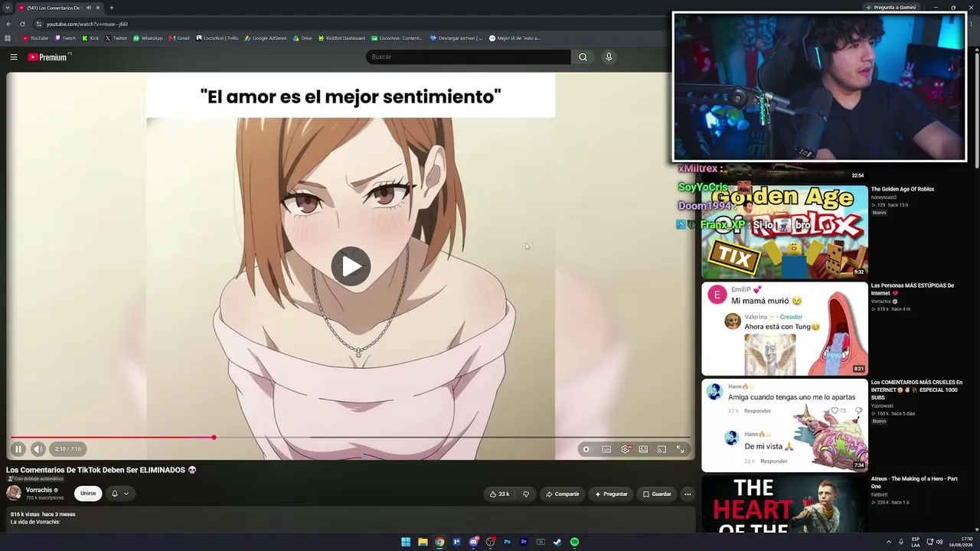This screenshot has height=551, width=980.
Task: Open more actions three-dot menu
Action: 688,494
